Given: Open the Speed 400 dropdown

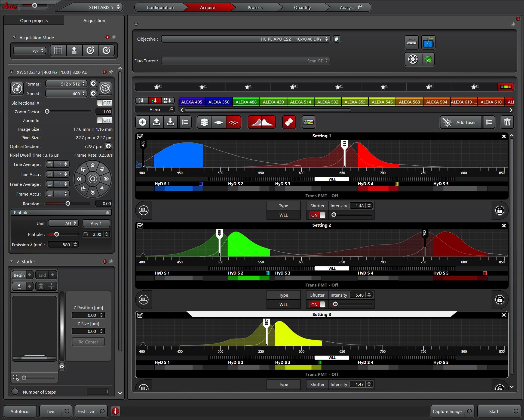Looking at the screenshot, I should (x=66, y=93).
